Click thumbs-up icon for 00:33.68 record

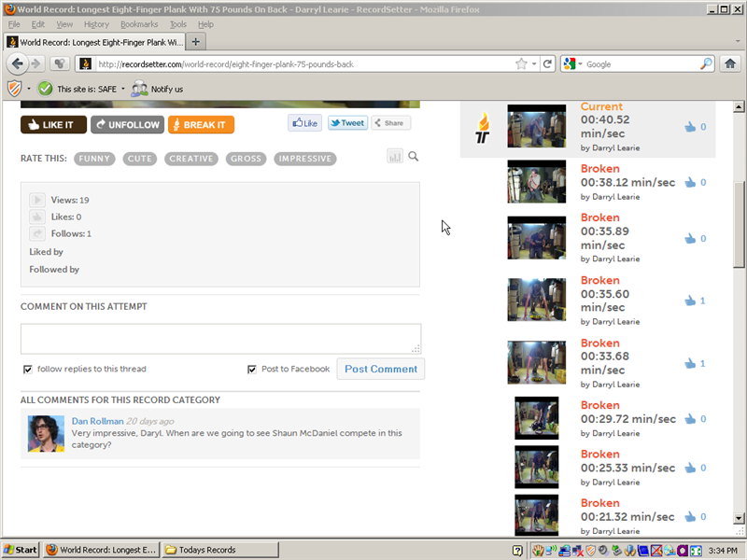tap(690, 363)
